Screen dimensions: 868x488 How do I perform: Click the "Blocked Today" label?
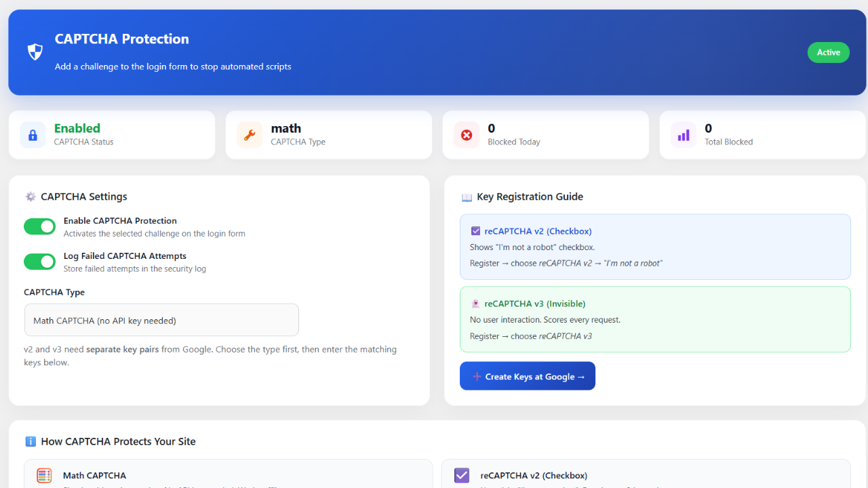coord(514,142)
